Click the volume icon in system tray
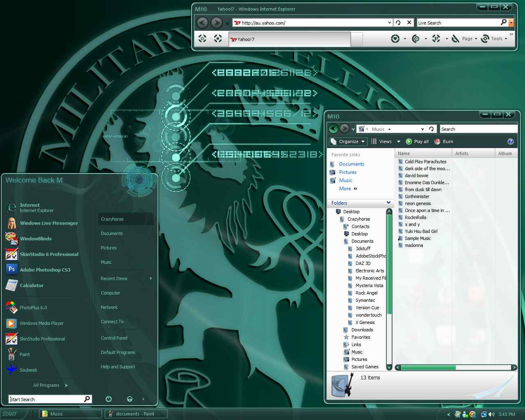The width and height of the screenshot is (525, 420). (491, 414)
